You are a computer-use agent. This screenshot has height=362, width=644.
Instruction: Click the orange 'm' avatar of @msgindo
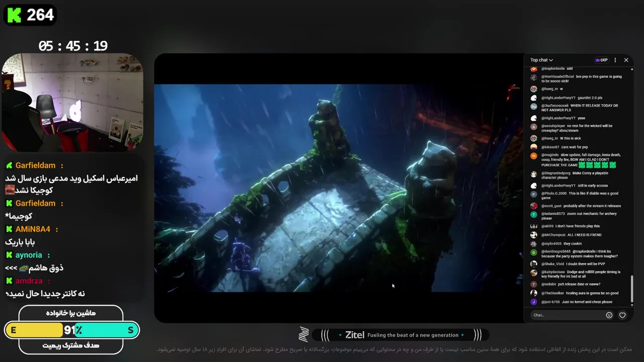(x=534, y=156)
